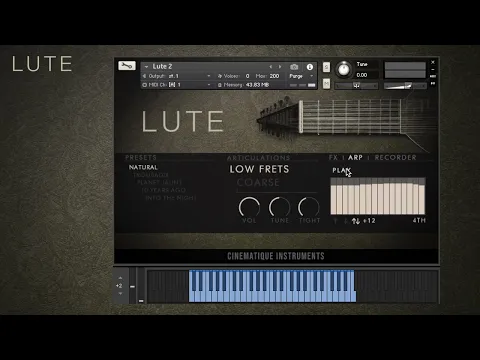Toggle the Solo S button

tap(326, 67)
